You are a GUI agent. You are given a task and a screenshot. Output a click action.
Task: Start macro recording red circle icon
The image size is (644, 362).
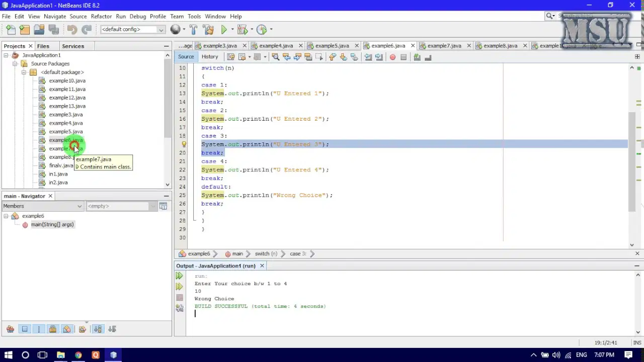(392, 57)
